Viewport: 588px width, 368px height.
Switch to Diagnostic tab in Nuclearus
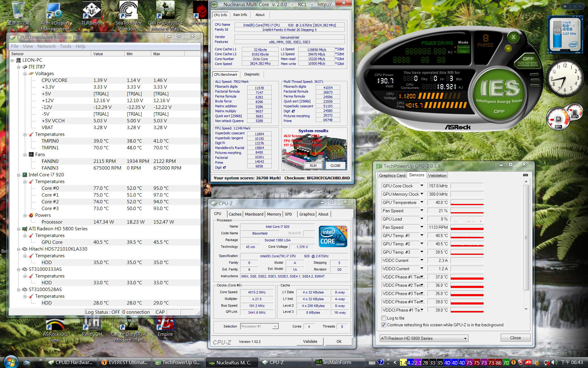(x=252, y=74)
